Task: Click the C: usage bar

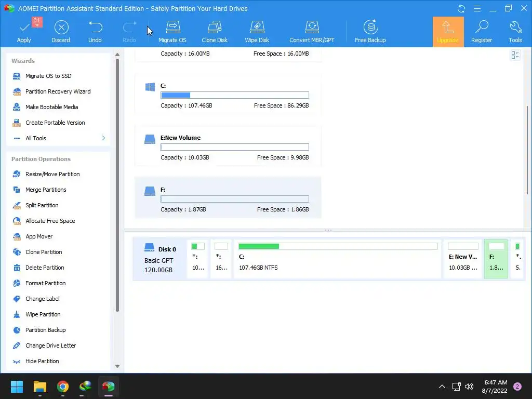Action: coord(235,95)
